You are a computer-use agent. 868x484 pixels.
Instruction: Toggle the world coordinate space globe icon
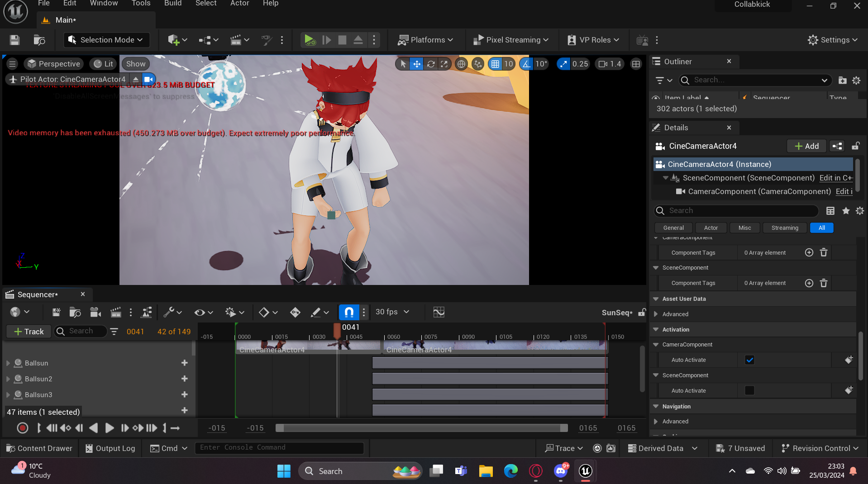[461, 64]
